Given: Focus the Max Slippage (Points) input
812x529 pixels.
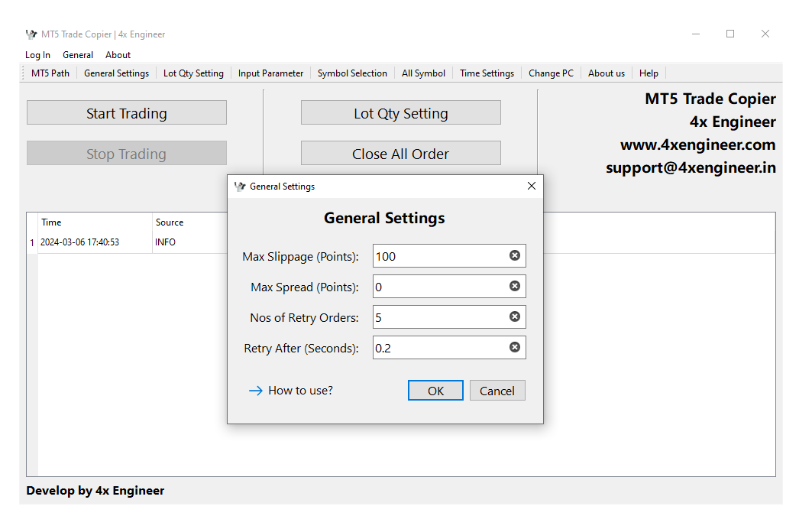Looking at the screenshot, I should click(x=449, y=256).
